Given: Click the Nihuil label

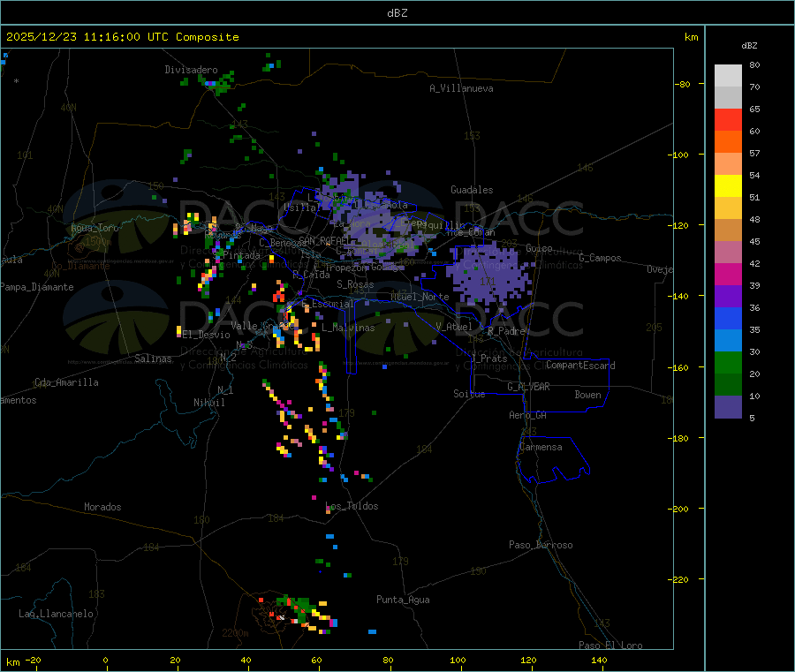Looking at the screenshot, I should click(208, 403).
